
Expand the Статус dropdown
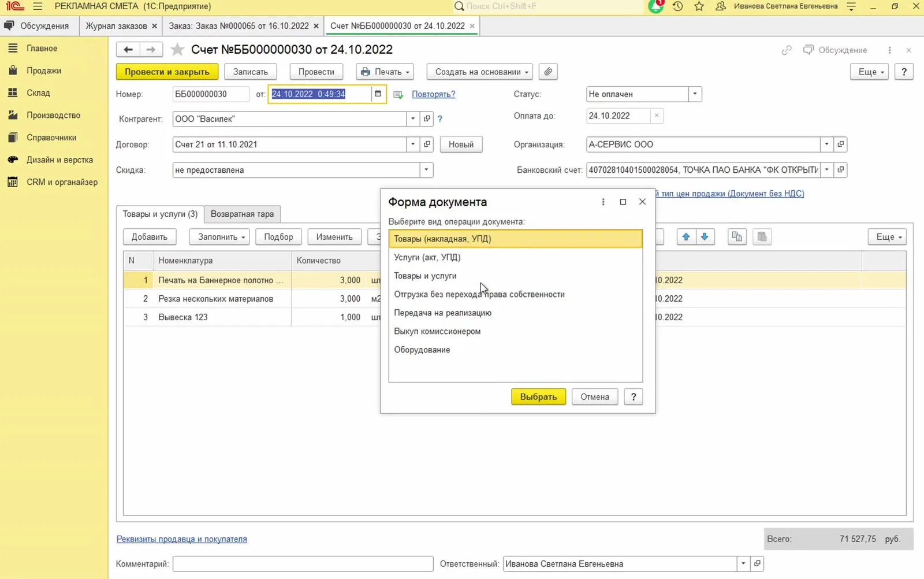pos(695,94)
